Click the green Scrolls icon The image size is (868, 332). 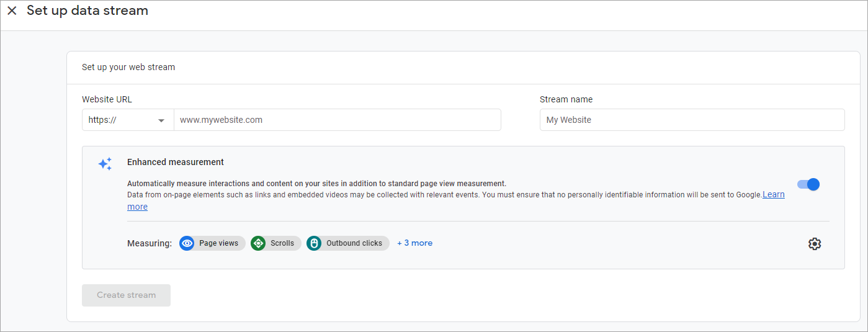tap(258, 243)
